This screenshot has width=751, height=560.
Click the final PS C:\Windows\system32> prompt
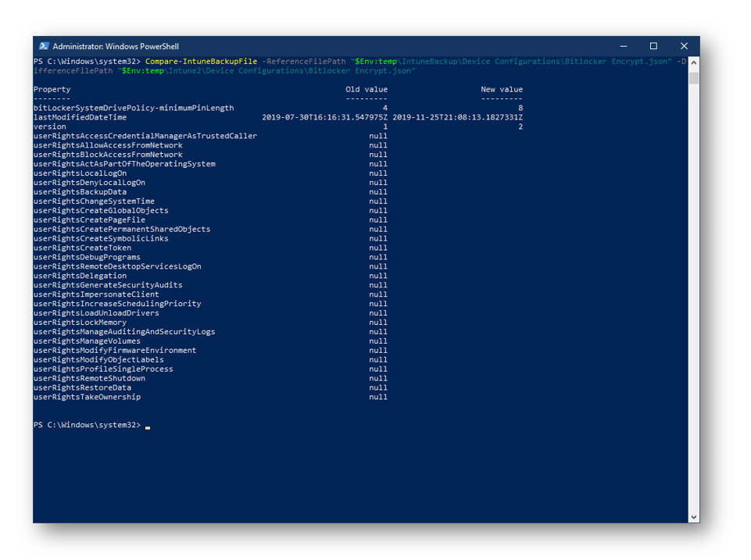tap(88, 426)
